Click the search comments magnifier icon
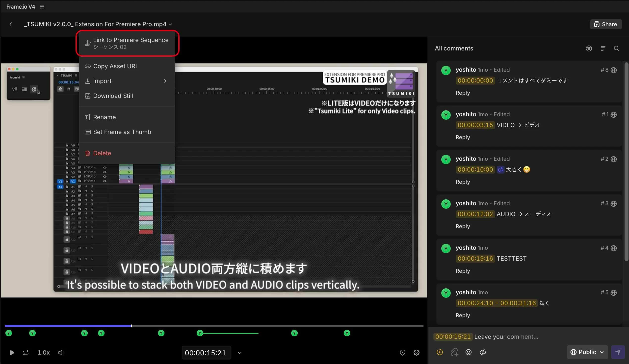629x364 pixels. pyautogui.click(x=616, y=48)
